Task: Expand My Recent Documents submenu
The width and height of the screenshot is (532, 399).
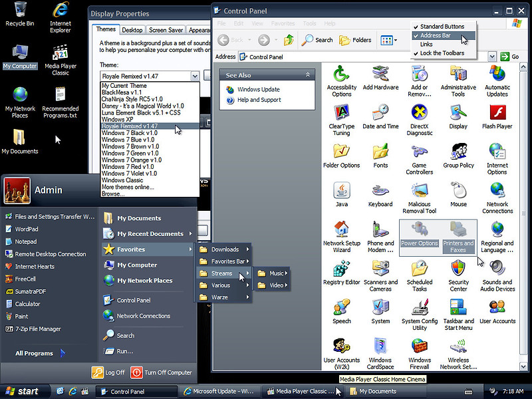Action: (147, 234)
